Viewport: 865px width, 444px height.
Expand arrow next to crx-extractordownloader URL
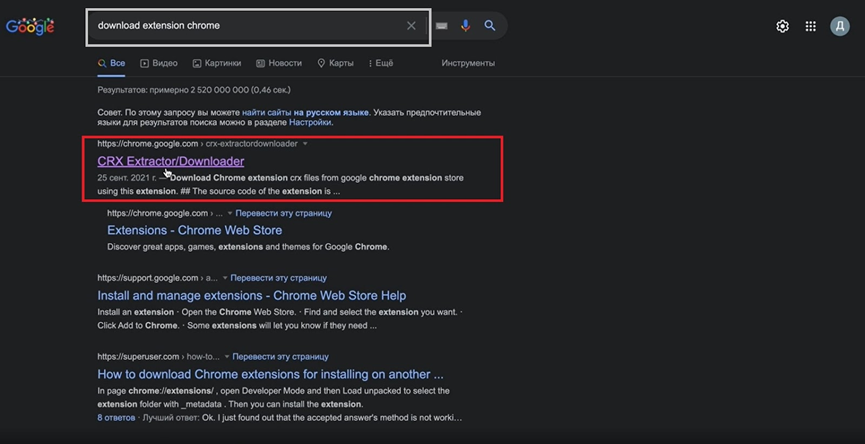click(306, 144)
